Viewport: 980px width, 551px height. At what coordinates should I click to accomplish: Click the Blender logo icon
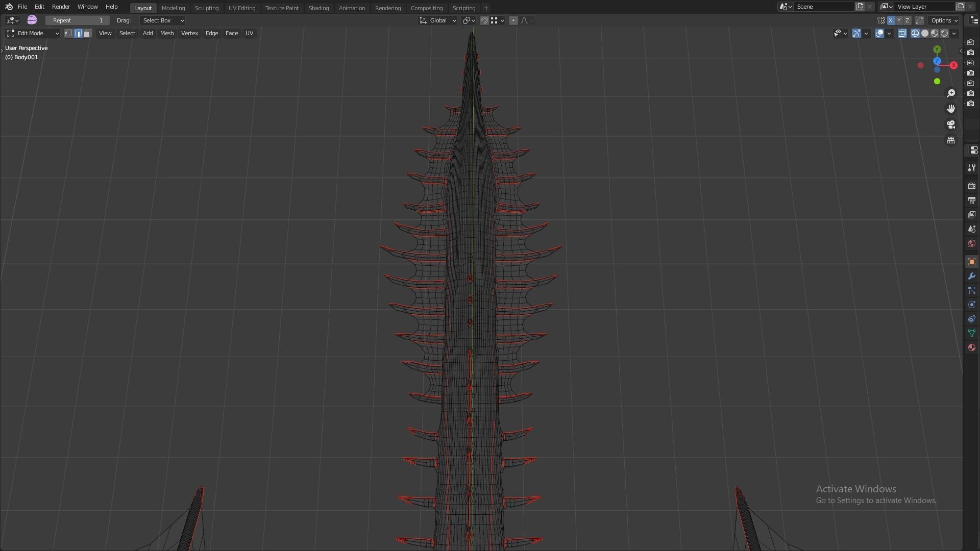click(9, 7)
